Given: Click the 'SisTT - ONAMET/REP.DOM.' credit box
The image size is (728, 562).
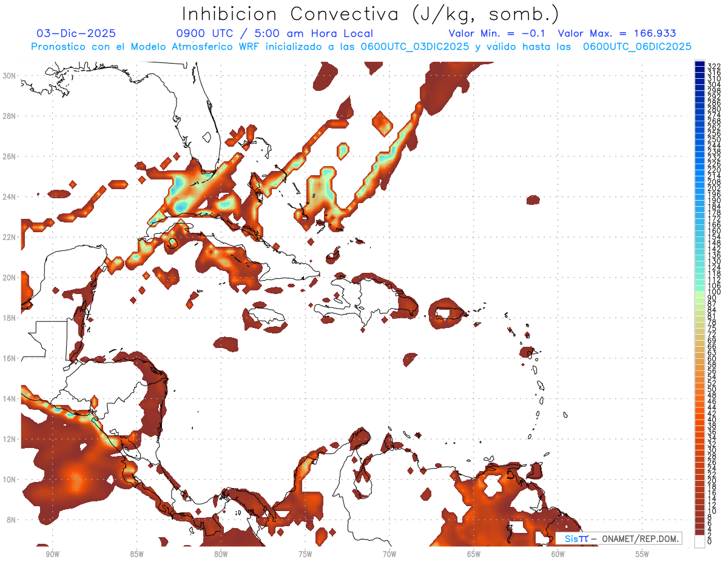Looking at the screenshot, I should point(618,538).
